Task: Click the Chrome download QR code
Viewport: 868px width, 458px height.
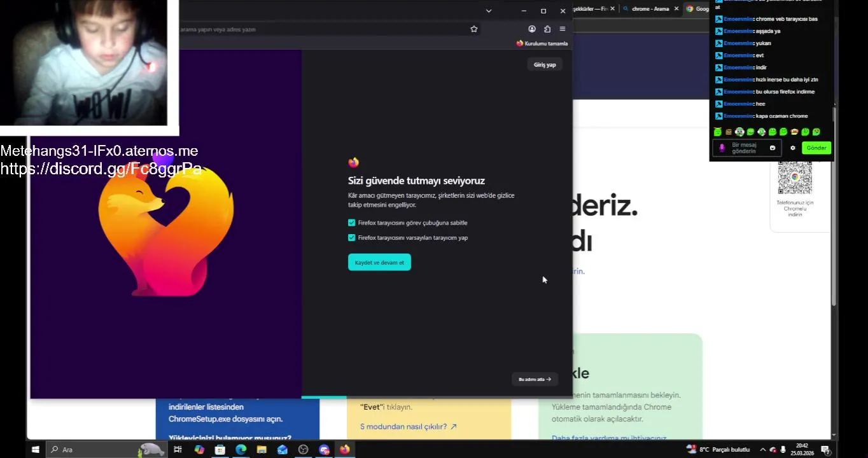Action: click(x=795, y=177)
